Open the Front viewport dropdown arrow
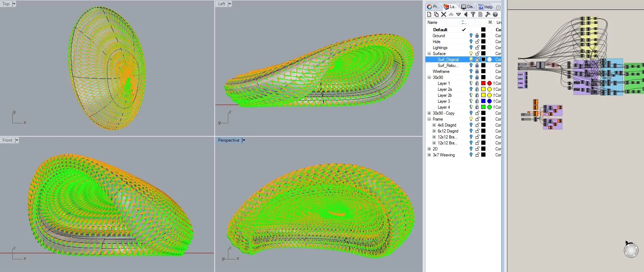The width and height of the screenshot is (644, 272). tap(16, 140)
